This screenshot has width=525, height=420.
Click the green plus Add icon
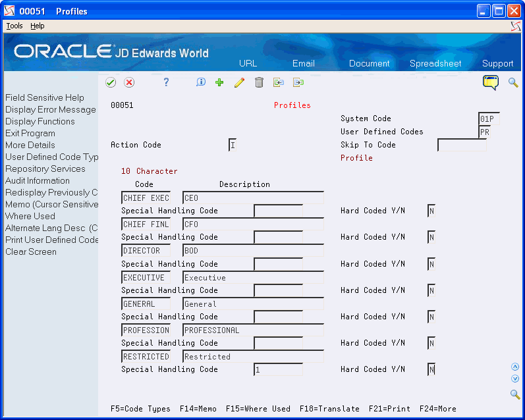click(219, 82)
